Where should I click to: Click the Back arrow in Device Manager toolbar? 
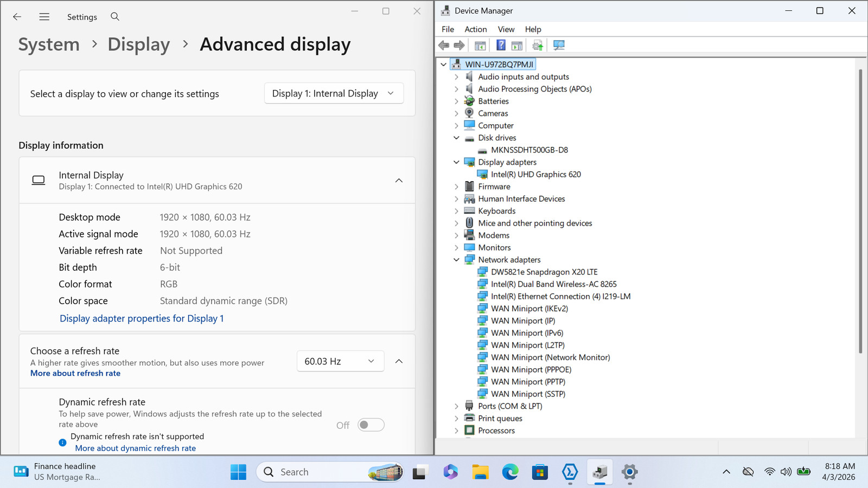tap(444, 46)
